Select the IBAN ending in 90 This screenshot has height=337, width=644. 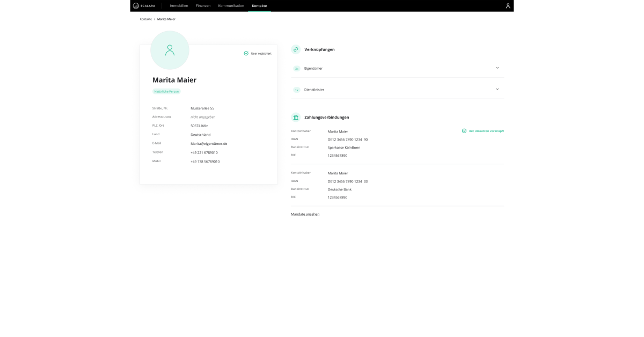coord(348,140)
